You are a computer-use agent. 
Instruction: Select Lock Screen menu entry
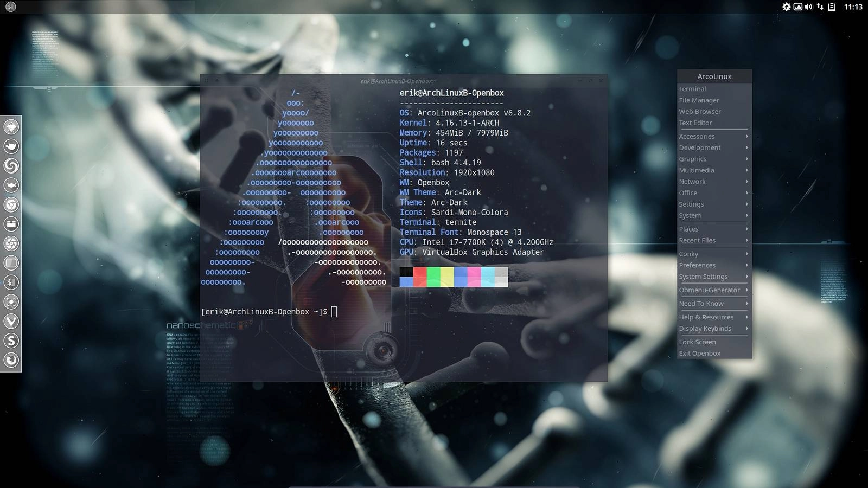(x=714, y=342)
